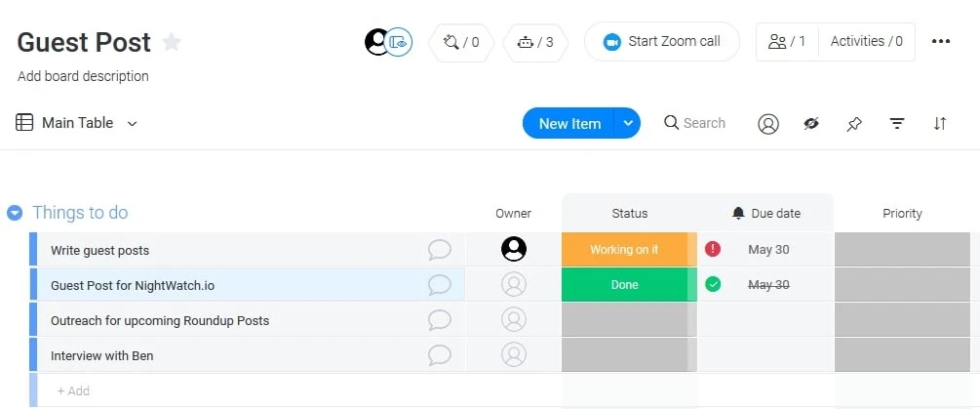The width and height of the screenshot is (980, 409).
Task: Open board options three-dot menu
Action: click(x=941, y=42)
